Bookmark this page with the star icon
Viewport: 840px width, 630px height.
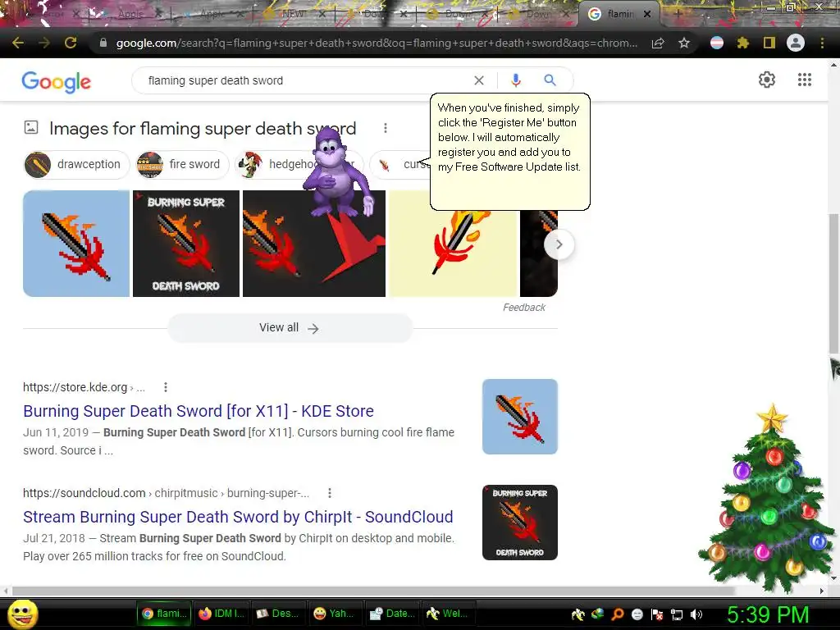(x=684, y=43)
